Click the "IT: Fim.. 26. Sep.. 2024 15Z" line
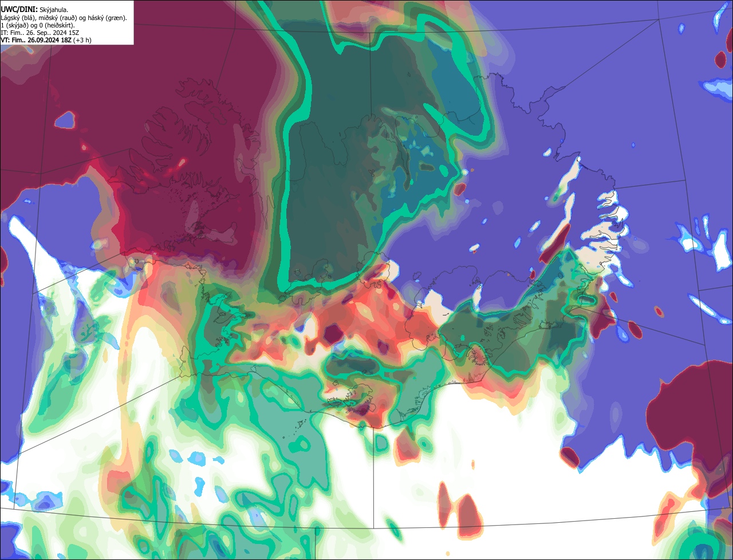Screen dimensions: 733x560 40,33
